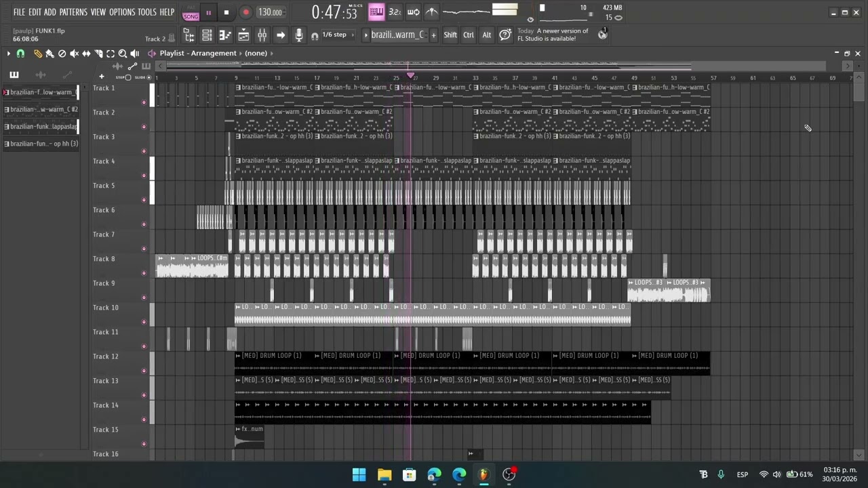Choose the Select marquee tool
Viewport: 868px width, 488px height.
pos(111,53)
